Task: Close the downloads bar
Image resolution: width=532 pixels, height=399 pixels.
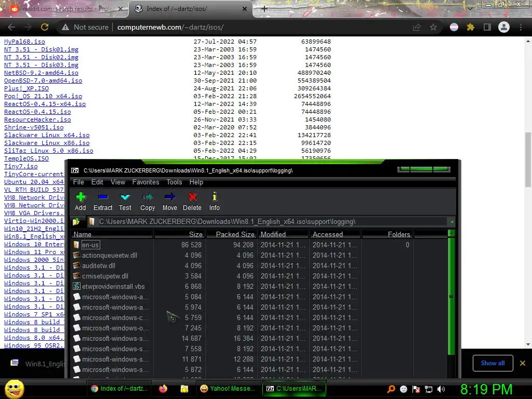Action: pyautogui.click(x=523, y=363)
